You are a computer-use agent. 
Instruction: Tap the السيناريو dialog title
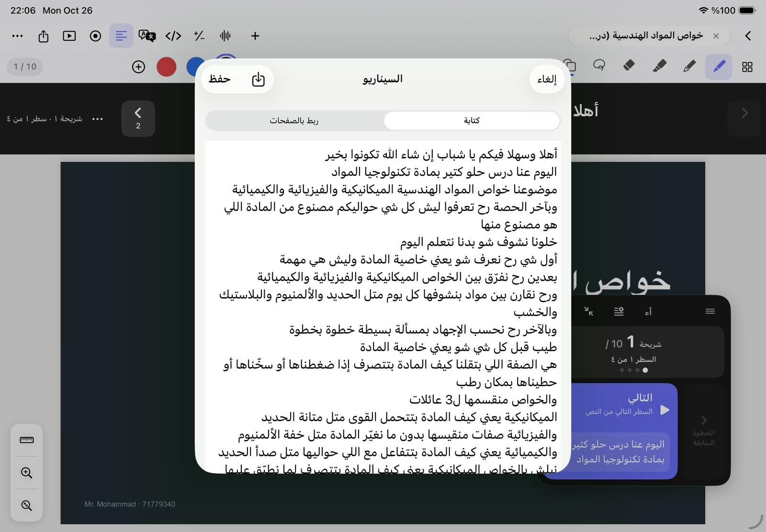coord(383,79)
